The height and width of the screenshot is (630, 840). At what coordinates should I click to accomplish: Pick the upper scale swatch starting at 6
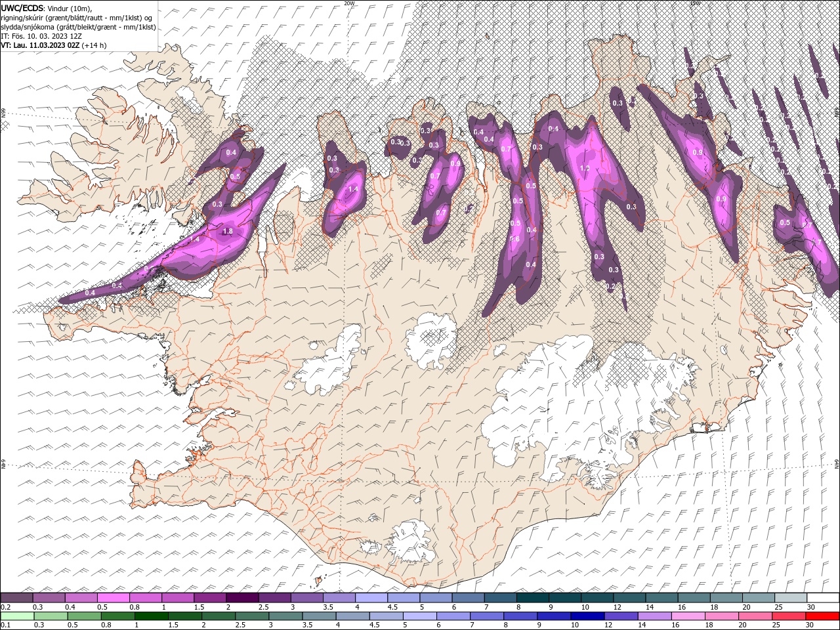[x=468, y=598]
